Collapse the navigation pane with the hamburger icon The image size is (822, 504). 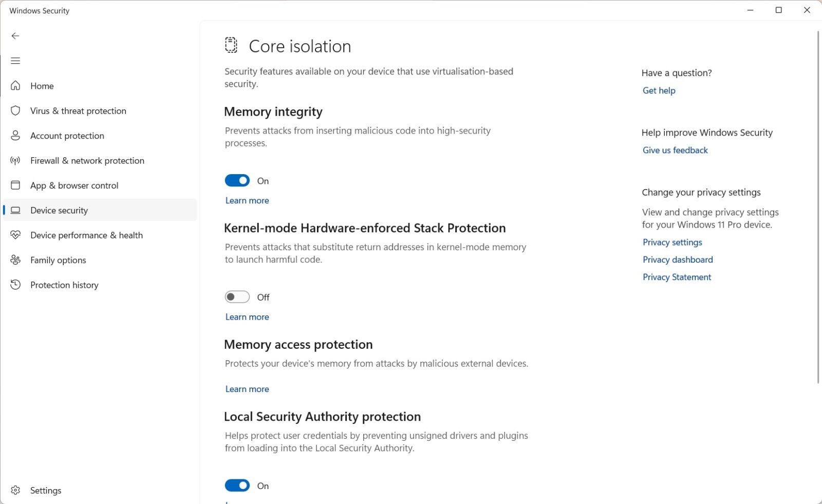pyautogui.click(x=15, y=61)
